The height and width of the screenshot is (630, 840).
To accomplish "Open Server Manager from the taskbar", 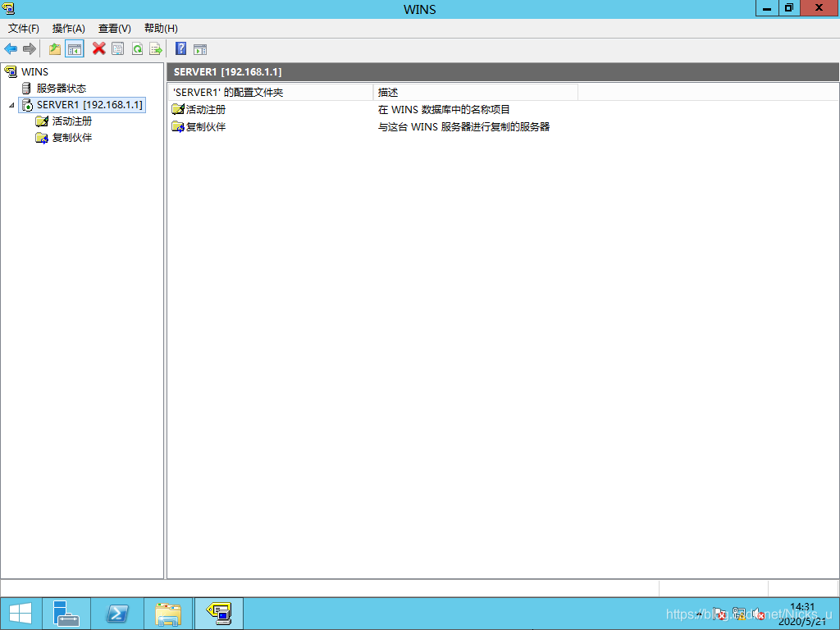I will 66,614.
